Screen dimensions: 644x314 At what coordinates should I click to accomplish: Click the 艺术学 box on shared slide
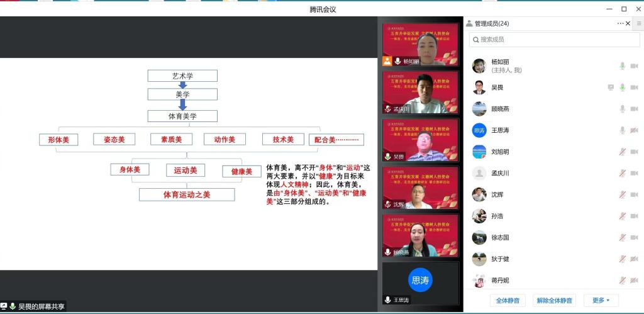click(182, 76)
